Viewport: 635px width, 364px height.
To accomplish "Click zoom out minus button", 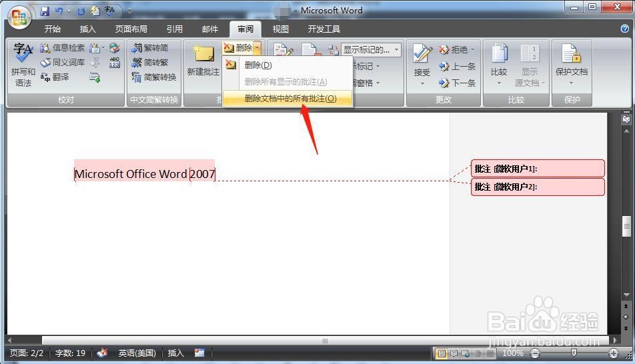I will (536, 353).
